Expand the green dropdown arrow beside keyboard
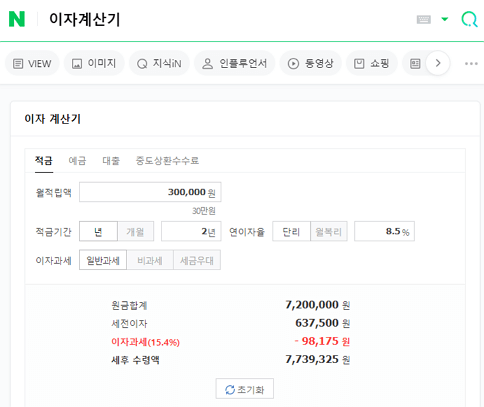The height and width of the screenshot is (407, 484). tap(445, 19)
